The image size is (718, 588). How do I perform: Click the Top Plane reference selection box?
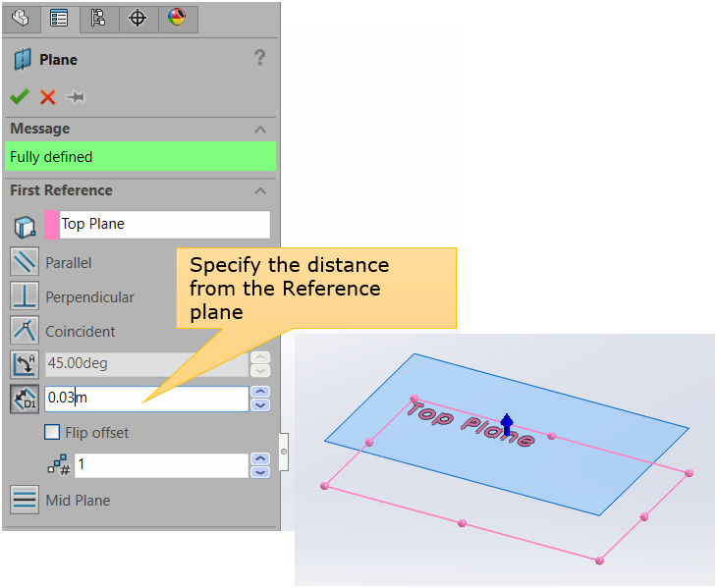165,224
